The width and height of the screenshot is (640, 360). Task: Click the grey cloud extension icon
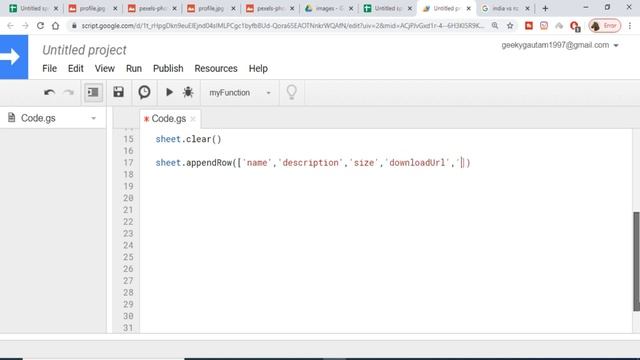pyautogui.click(x=559, y=26)
